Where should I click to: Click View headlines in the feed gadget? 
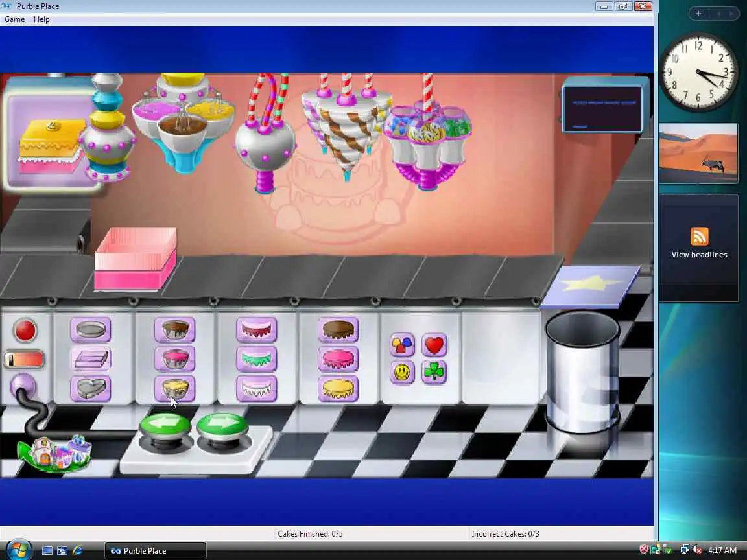coord(699,255)
